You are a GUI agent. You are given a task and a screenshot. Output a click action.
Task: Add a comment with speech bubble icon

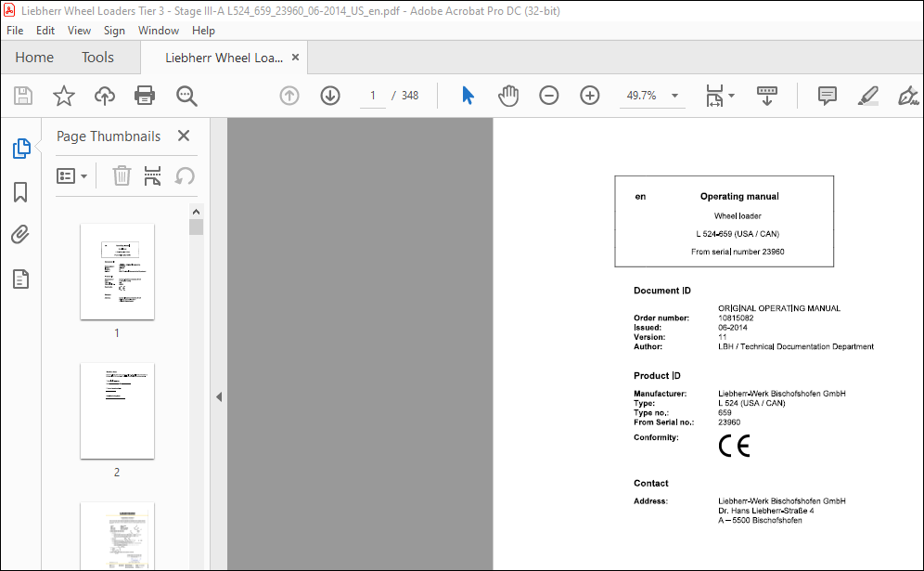827,96
